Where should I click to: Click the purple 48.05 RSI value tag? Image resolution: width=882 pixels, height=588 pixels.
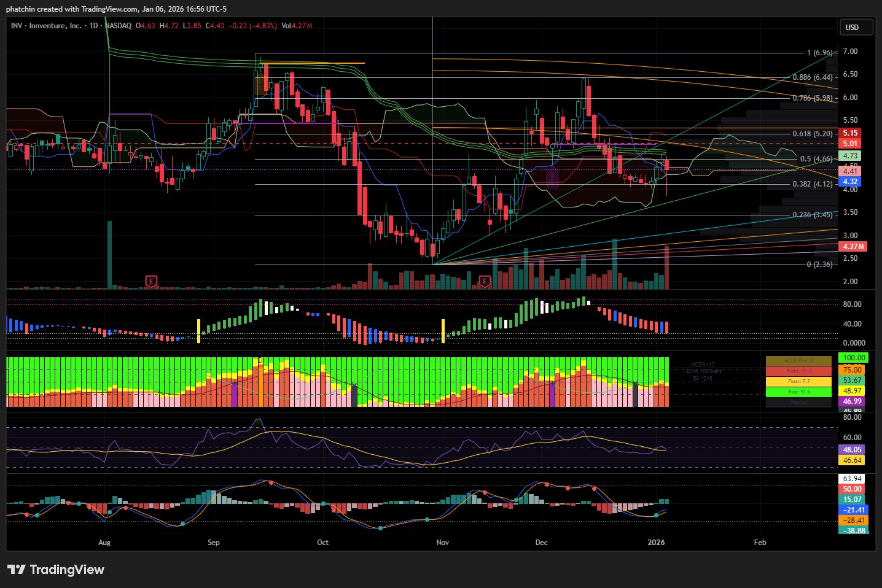[x=852, y=450]
